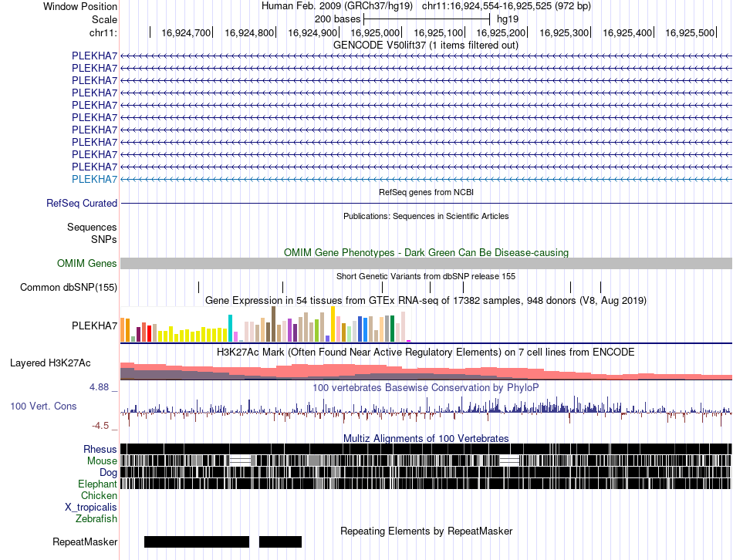
Task: Click Publications: Sequences in Scientific Articles title
Action: pyautogui.click(x=426, y=216)
